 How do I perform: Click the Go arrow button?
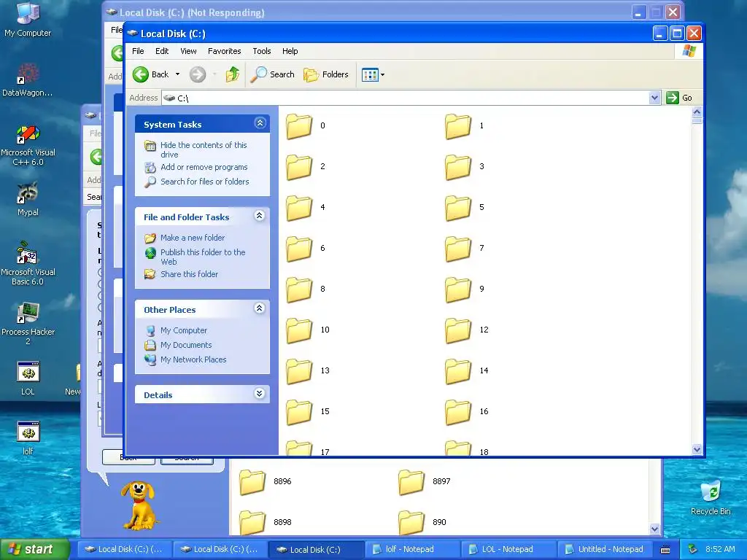pyautogui.click(x=679, y=98)
